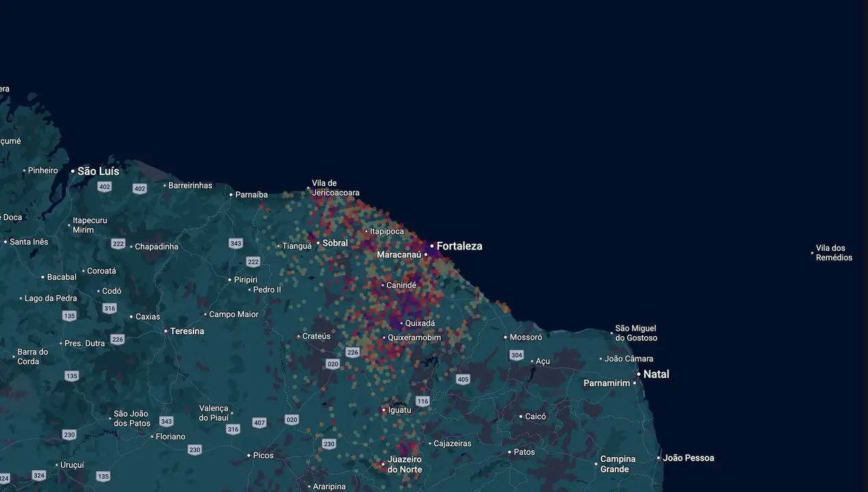Click the Floriano label
Image resolution: width=868 pixels, height=492 pixels.
click(x=170, y=437)
